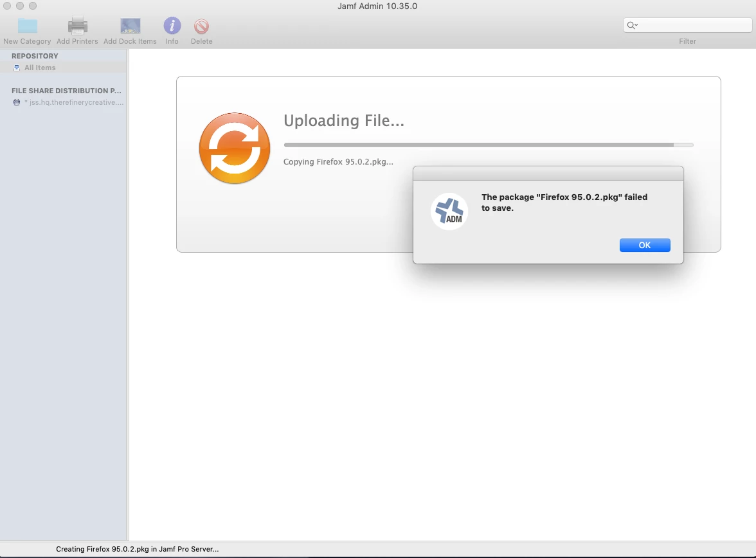756x558 pixels.
Task: Click the failed to save error message
Action: (564, 203)
